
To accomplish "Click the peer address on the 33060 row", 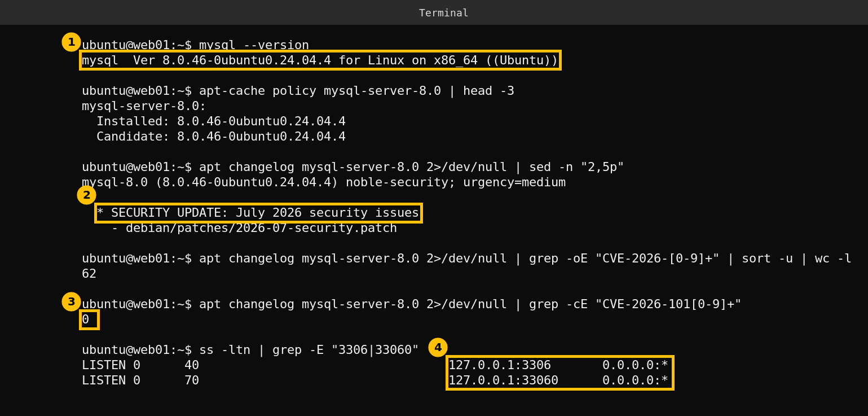I will click(x=635, y=380).
